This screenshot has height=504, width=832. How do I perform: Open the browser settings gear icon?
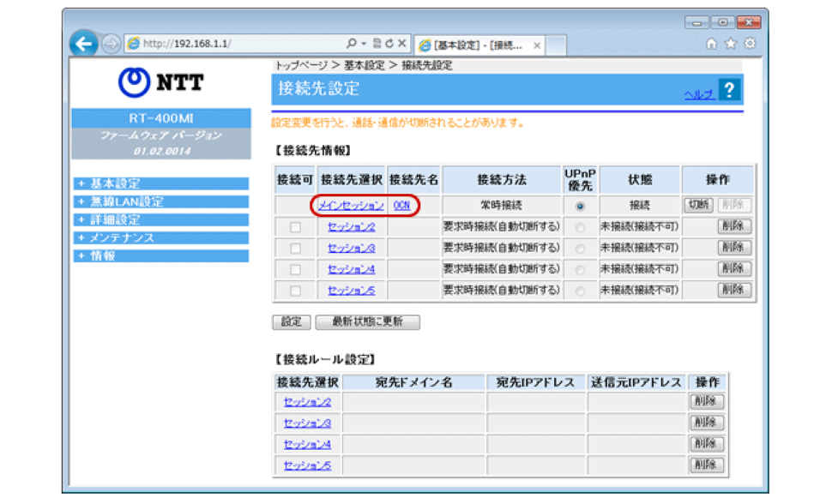coord(749,44)
